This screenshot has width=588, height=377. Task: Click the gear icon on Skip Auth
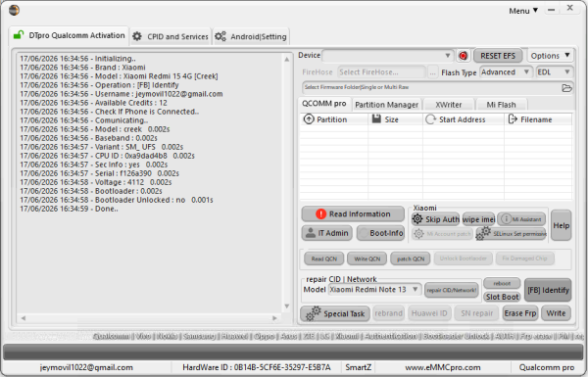[x=417, y=218]
